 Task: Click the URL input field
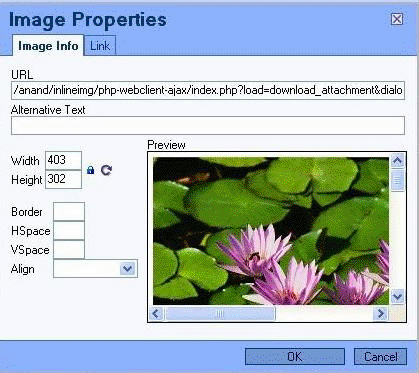tap(208, 90)
